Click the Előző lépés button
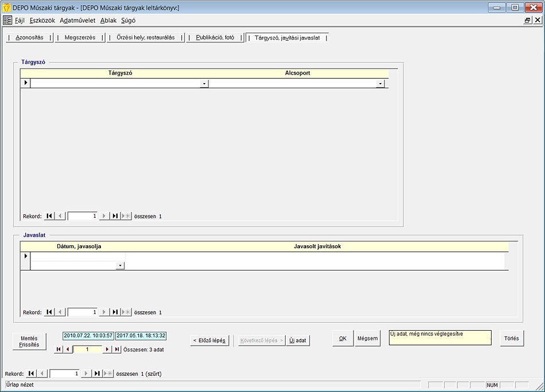The height and width of the screenshot is (392, 545). (x=210, y=340)
